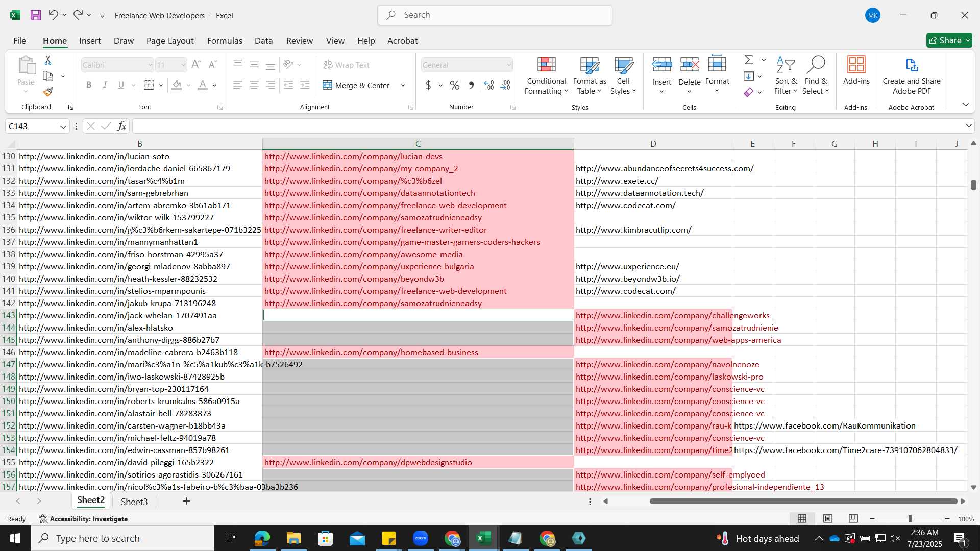Click the vertical scrollbar thumb
The height and width of the screenshot is (551, 980).
[x=973, y=185]
